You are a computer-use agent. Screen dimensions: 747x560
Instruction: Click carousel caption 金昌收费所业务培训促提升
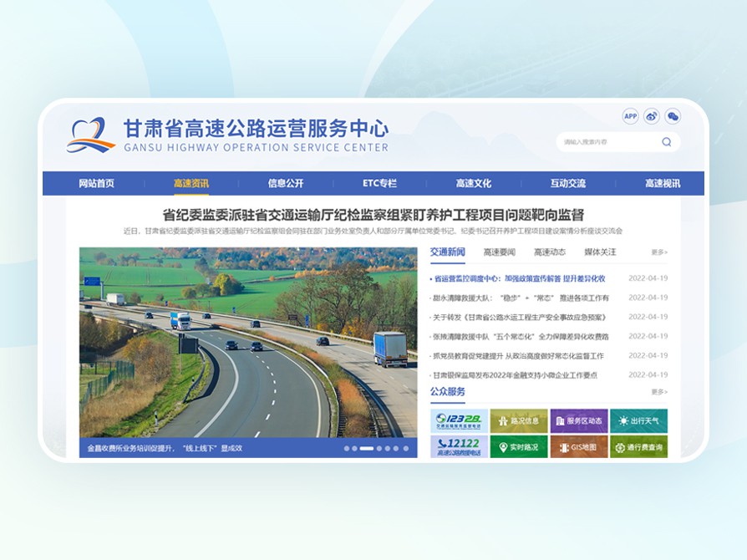click(165, 448)
